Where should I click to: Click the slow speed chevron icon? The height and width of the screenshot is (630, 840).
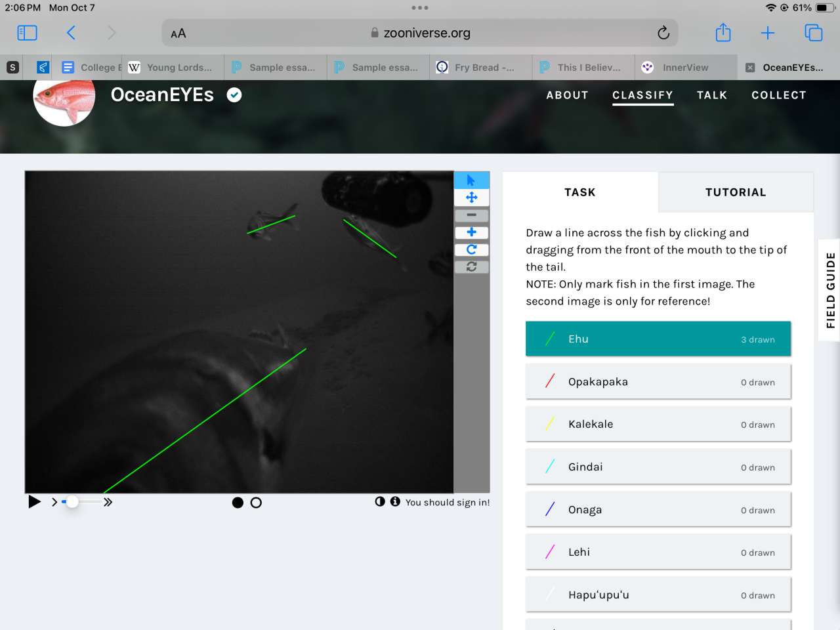(54, 502)
